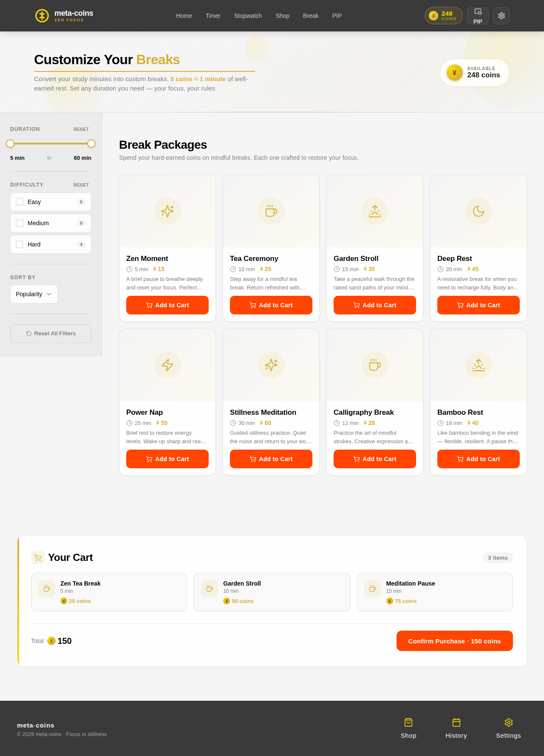Check the Easy difficulty checkbox
The image size is (544, 756).
point(20,202)
